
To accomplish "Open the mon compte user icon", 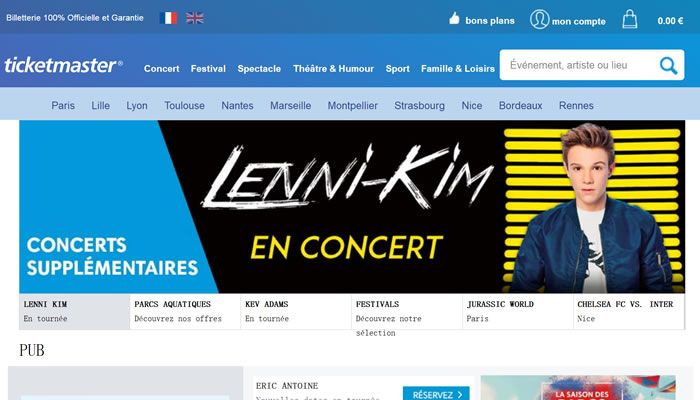I will click(539, 20).
